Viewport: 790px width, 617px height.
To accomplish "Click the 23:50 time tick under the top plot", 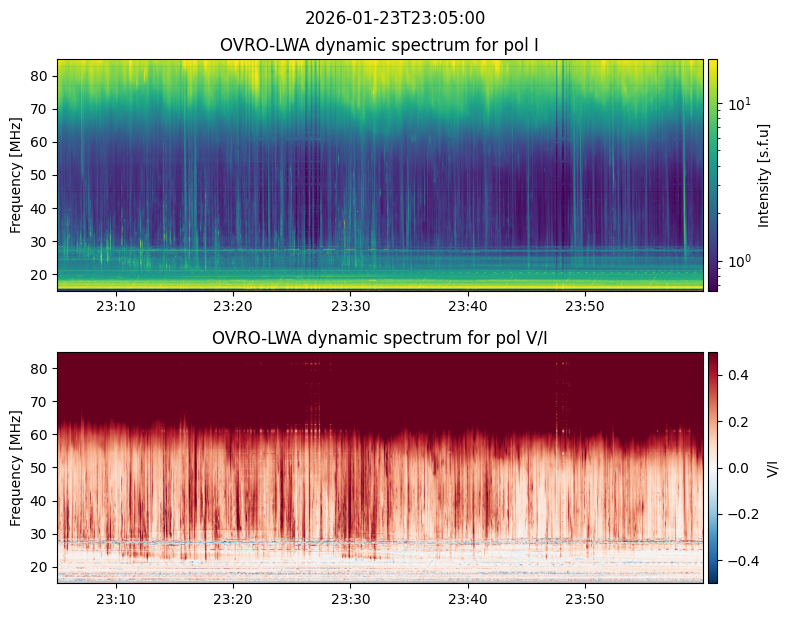I will [x=585, y=306].
